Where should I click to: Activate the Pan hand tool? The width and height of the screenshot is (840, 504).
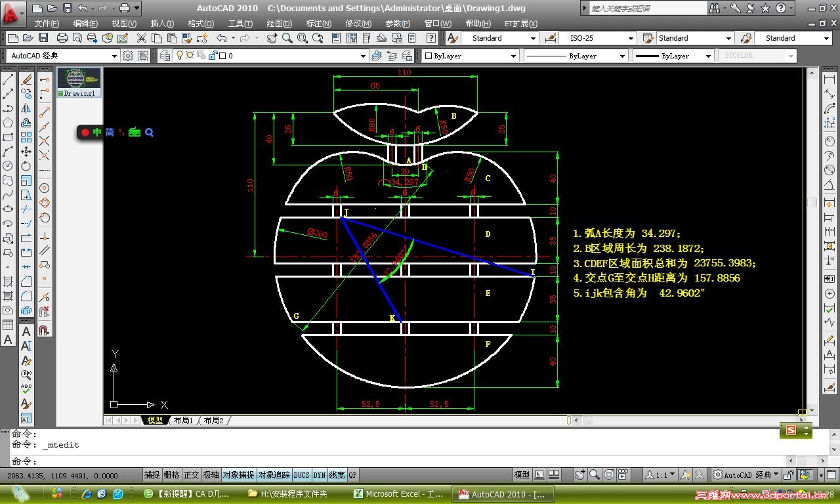(272, 38)
